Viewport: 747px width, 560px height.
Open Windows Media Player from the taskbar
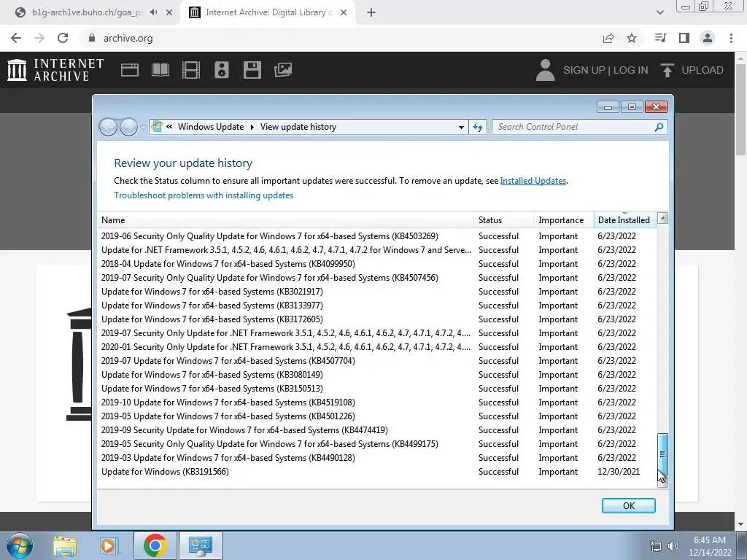pyautogui.click(x=109, y=545)
